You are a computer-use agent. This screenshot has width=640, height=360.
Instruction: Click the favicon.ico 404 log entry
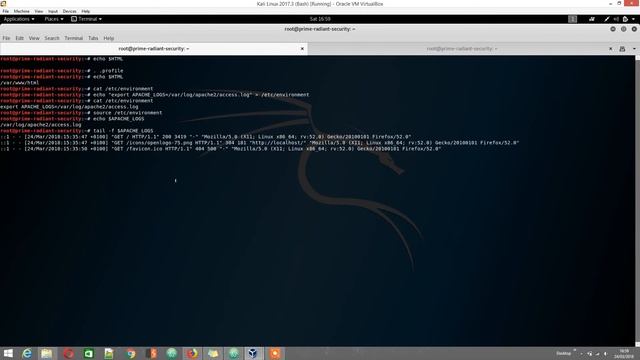pos(220,149)
